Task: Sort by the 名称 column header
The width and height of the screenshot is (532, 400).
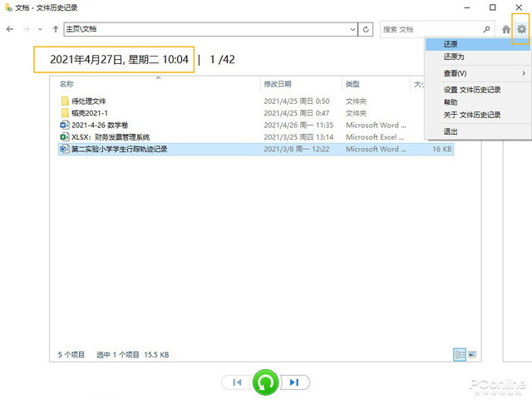Action: [x=66, y=84]
